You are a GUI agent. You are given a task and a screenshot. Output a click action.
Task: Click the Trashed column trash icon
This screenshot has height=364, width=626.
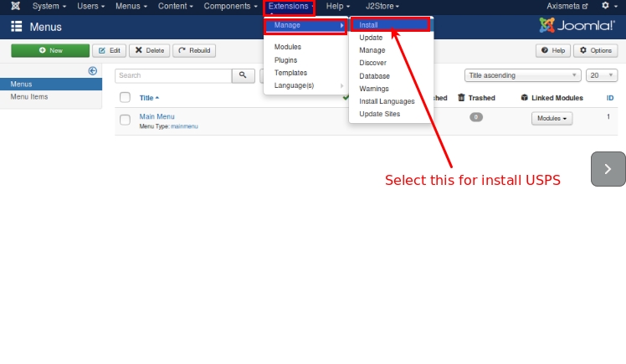pos(461,97)
